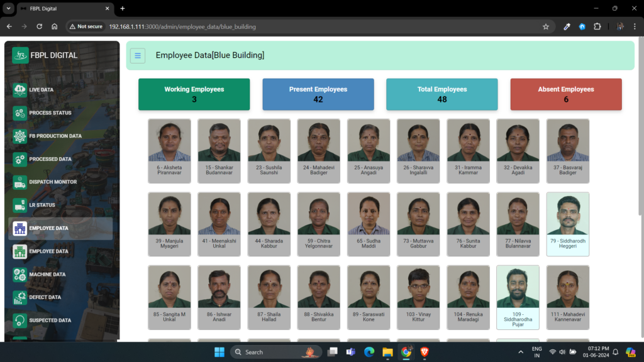The width and height of the screenshot is (644, 362).
Task: Click the address bar URL
Action: tap(182, 26)
